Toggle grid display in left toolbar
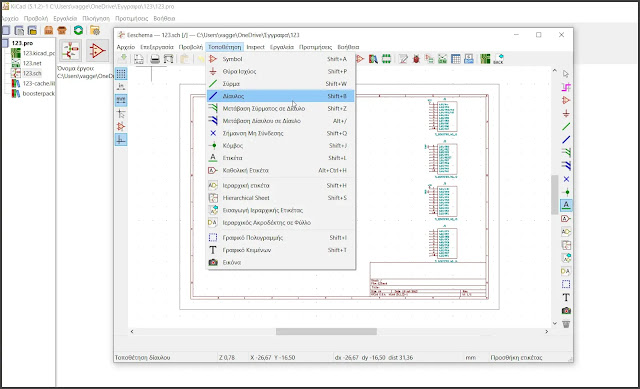The image size is (640, 389). pos(121,74)
